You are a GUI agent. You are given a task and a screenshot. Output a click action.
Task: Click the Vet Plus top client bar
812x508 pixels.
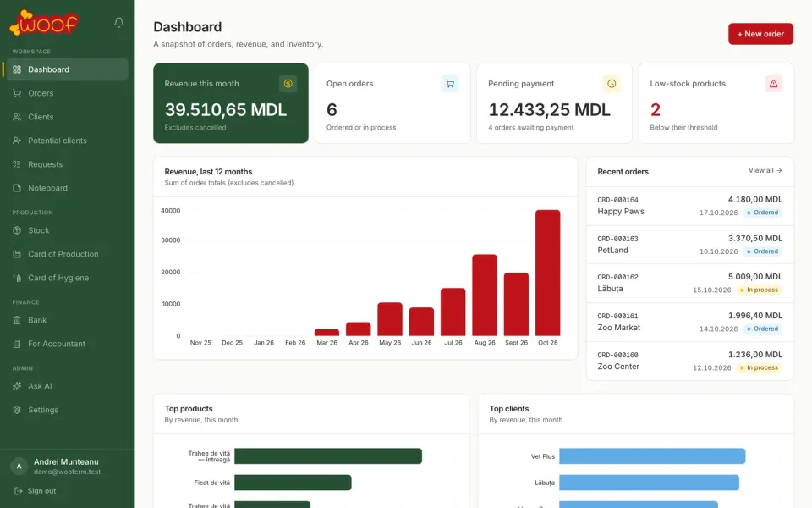pos(652,456)
